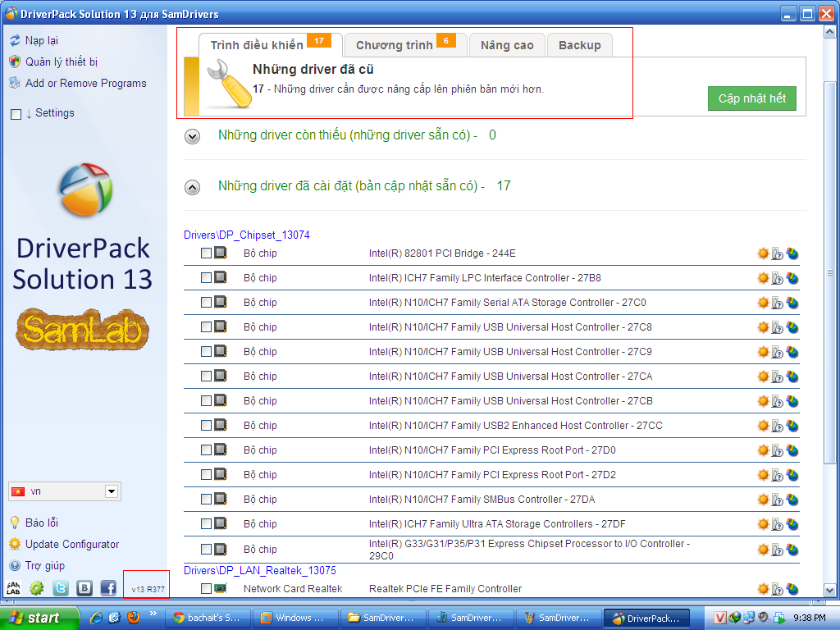
Task: Launch Internet Explorer from quick launch
Action: (x=96, y=618)
